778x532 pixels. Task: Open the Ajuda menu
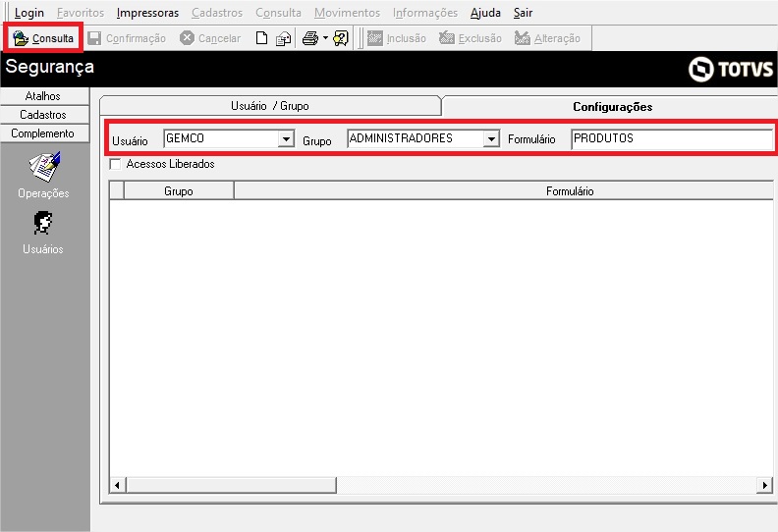point(485,13)
